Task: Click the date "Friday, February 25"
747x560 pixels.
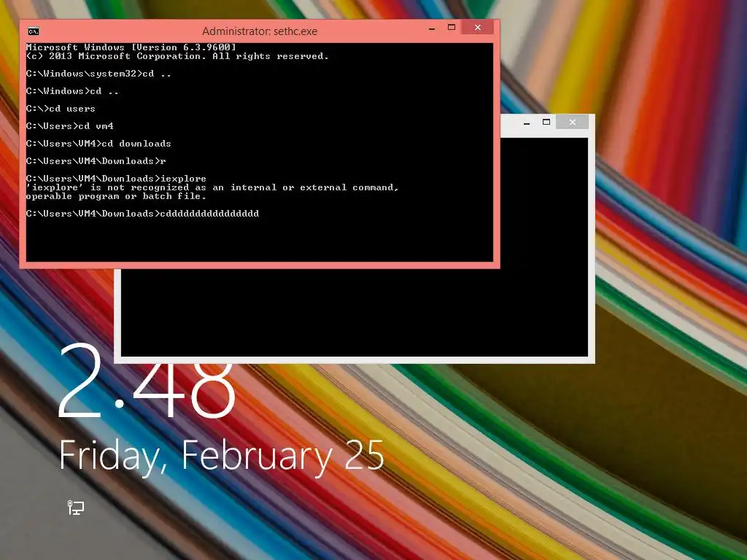Action: click(x=222, y=456)
